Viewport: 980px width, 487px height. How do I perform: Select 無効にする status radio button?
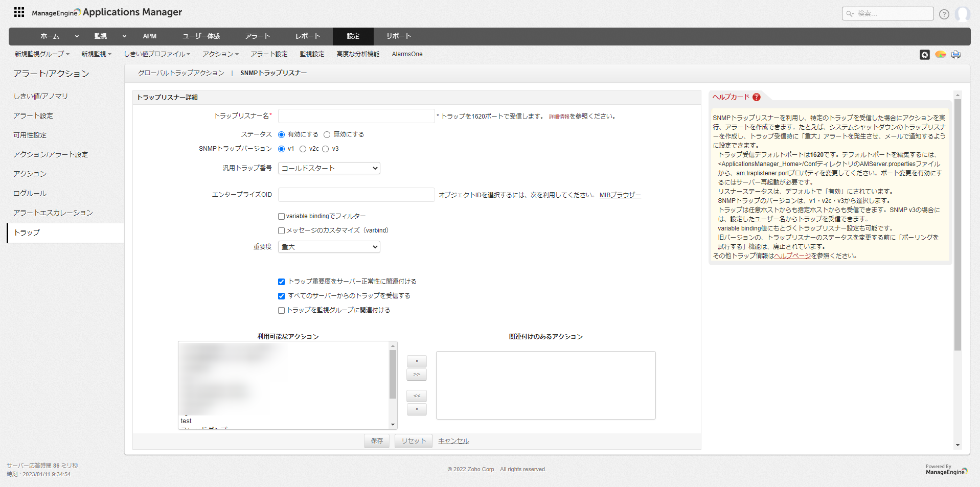click(327, 134)
